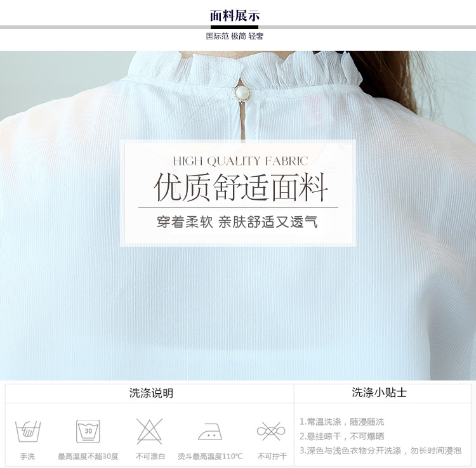Click the 不可拧干 label
This screenshot has height=468, width=476.
click(272, 456)
